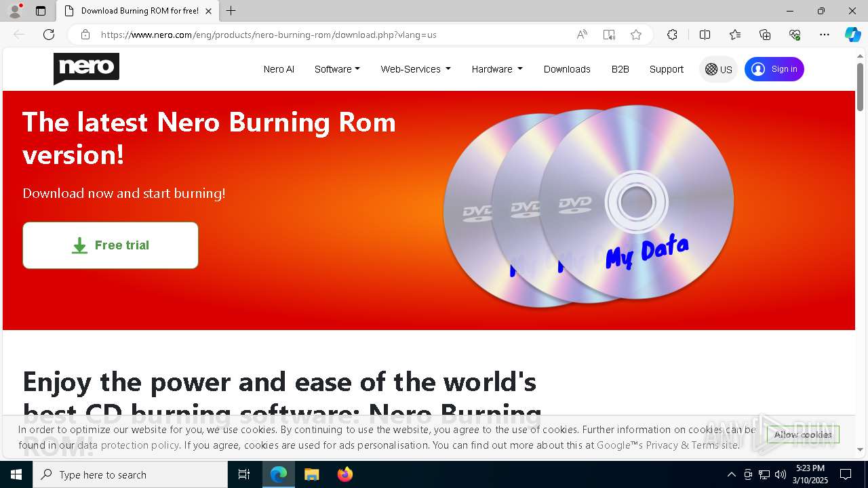Download the Free trial
Viewport: 868px width, 488px height.
(x=111, y=245)
